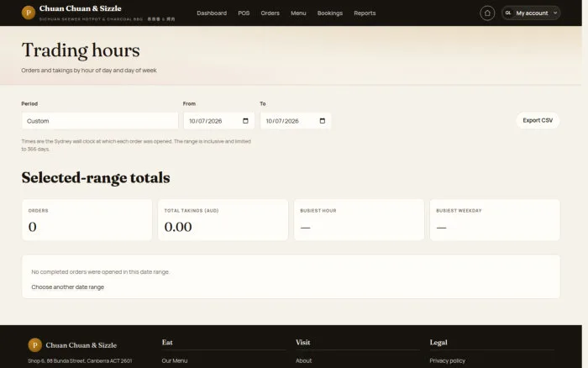Click the Eat footer column heading

point(167,342)
